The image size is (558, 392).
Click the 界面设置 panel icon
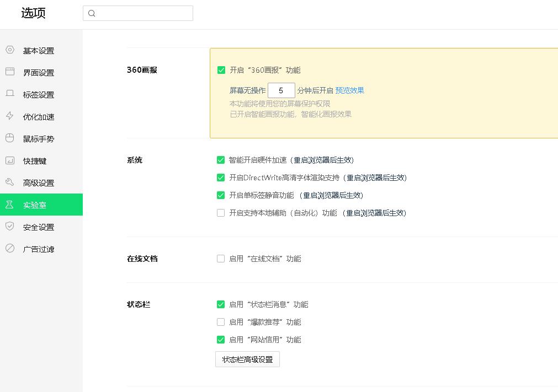9,72
